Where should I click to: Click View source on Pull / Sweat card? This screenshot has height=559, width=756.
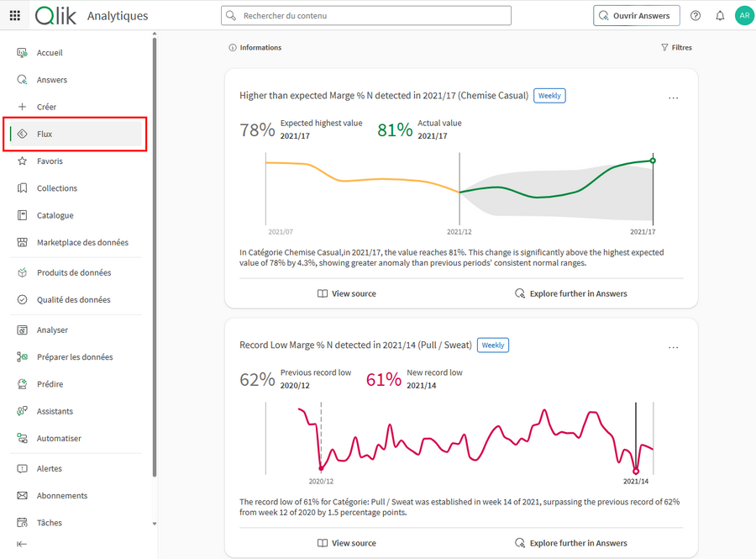tap(347, 542)
